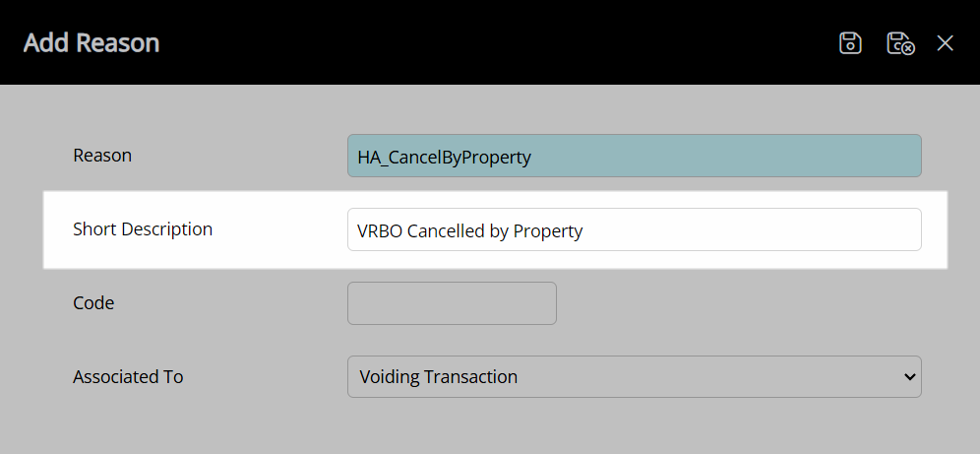Place cursor in HA_CancelByProperty text
This screenshot has width=980, height=454.
[x=444, y=157]
